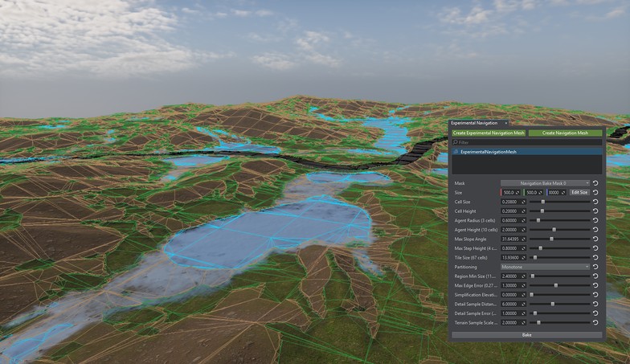This screenshot has width=630, height=364.
Task: Reset the Size property to default
Action: click(x=595, y=193)
